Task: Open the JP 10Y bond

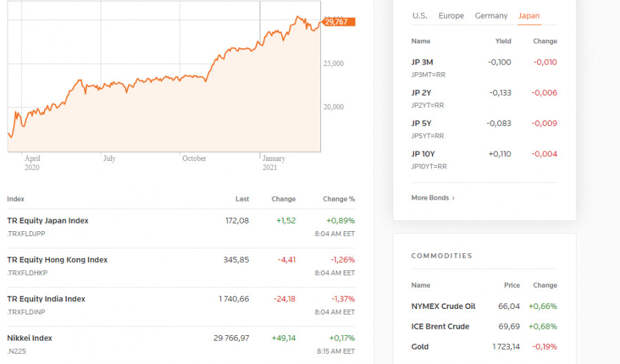Action: point(423,154)
